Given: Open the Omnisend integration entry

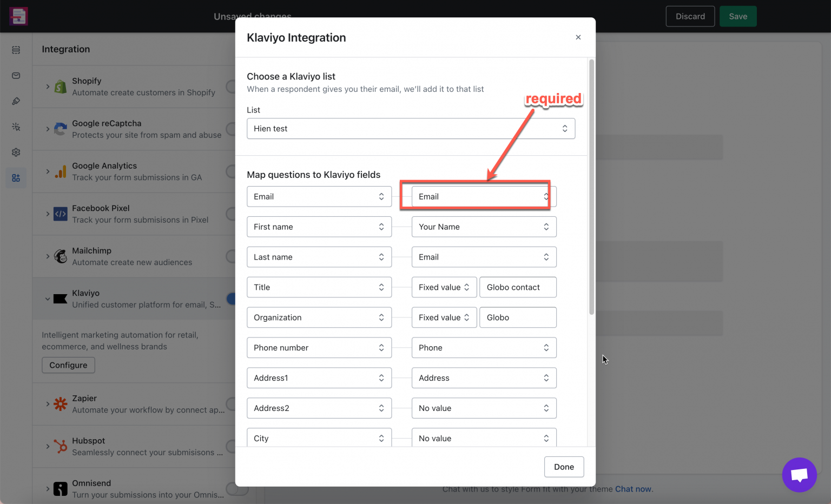Looking at the screenshot, I should click(x=48, y=488).
